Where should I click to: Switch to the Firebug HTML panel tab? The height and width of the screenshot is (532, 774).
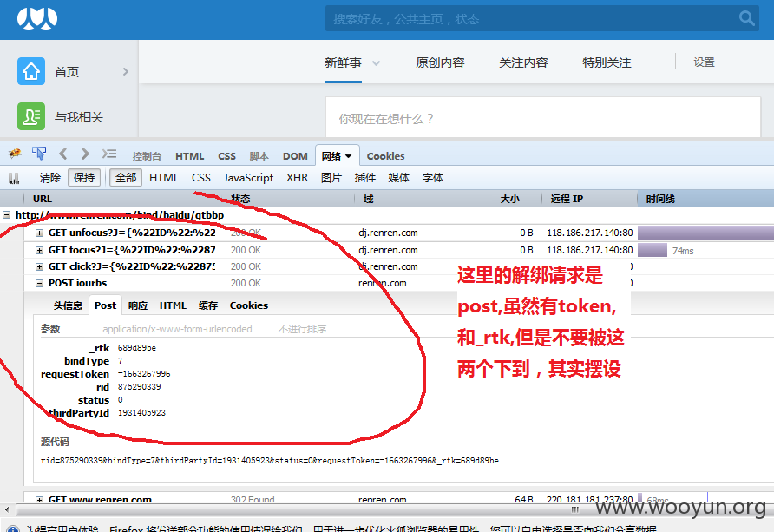point(189,156)
